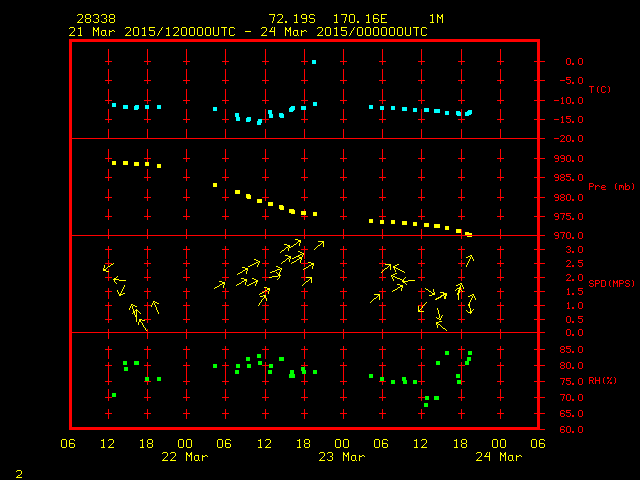Viewport: 640px width, 480px height.
Task: Click the end date 24 Mar 2015/000000UTC
Action: 347,31
